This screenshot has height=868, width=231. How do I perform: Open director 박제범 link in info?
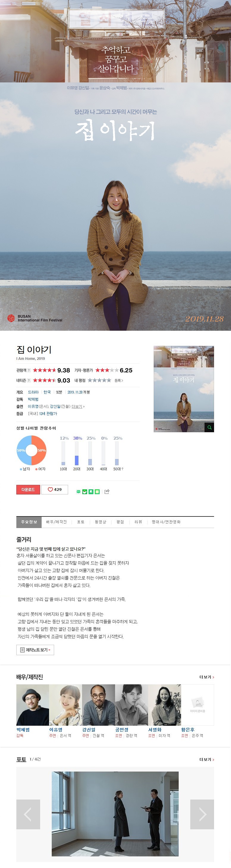tap(33, 399)
